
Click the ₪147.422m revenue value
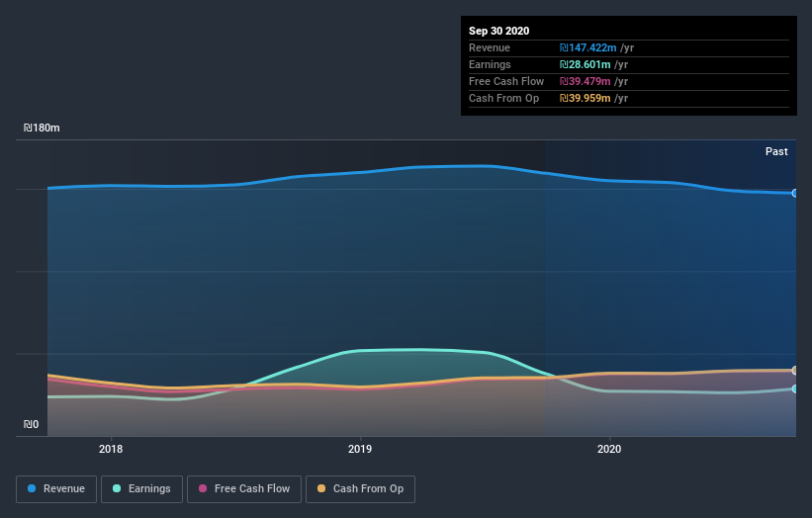pyautogui.click(x=587, y=47)
